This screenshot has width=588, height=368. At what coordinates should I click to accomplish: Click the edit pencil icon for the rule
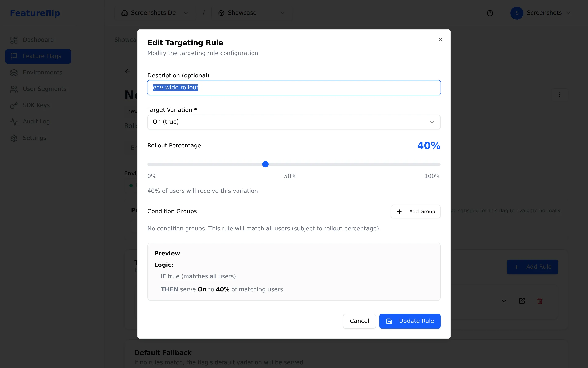[522, 301]
